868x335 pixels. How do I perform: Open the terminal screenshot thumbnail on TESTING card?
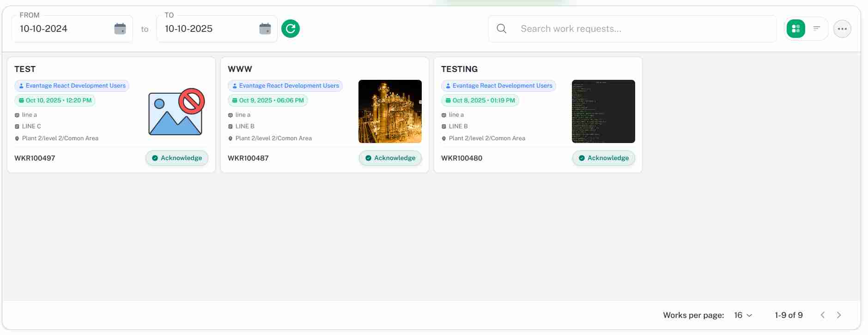pos(603,111)
